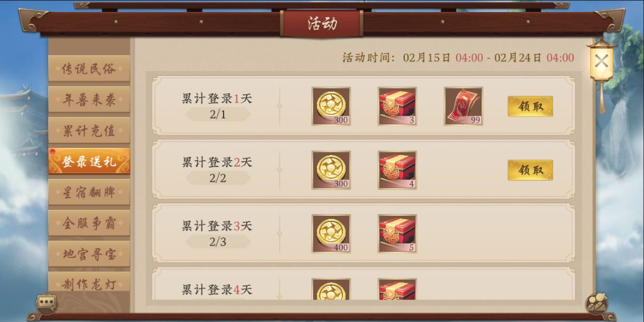Select the 制作龙灯 tab
This screenshot has height=322, width=644.
(x=89, y=283)
